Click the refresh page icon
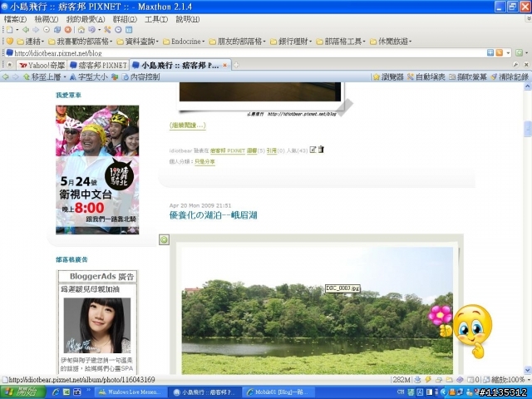Viewport: 532px width, 399px height. [57, 30]
